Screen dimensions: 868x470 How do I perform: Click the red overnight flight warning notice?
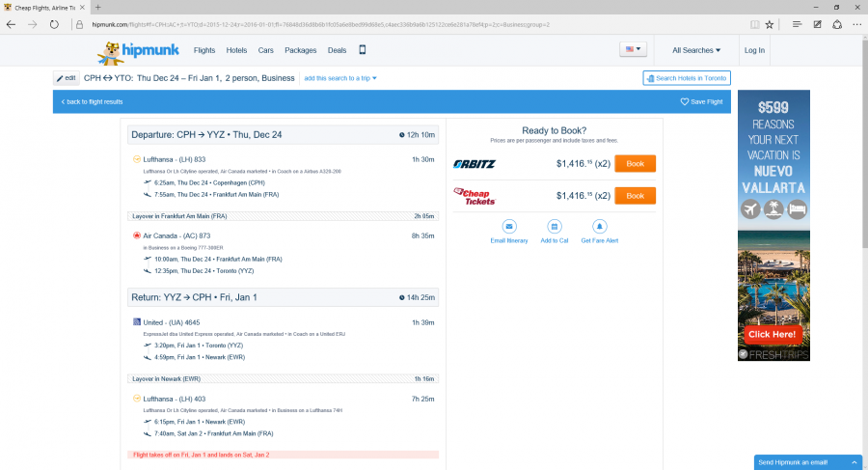(x=283, y=455)
